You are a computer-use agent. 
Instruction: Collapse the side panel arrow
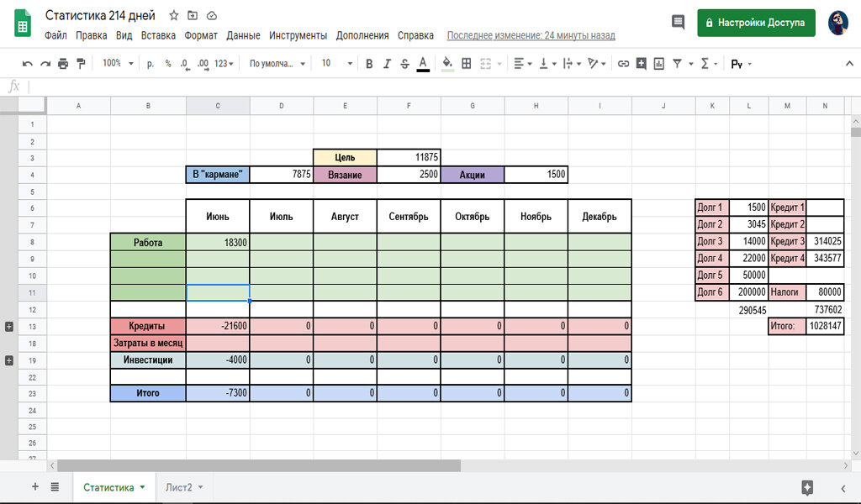(x=843, y=487)
